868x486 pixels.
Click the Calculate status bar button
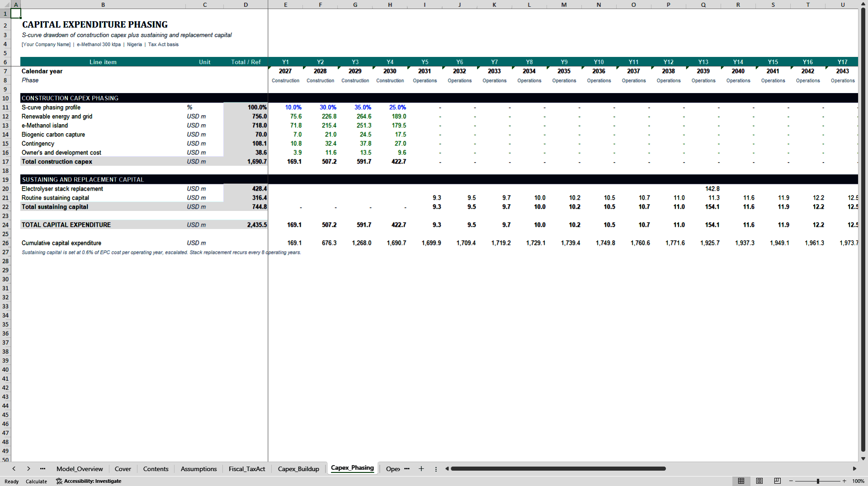click(36, 481)
